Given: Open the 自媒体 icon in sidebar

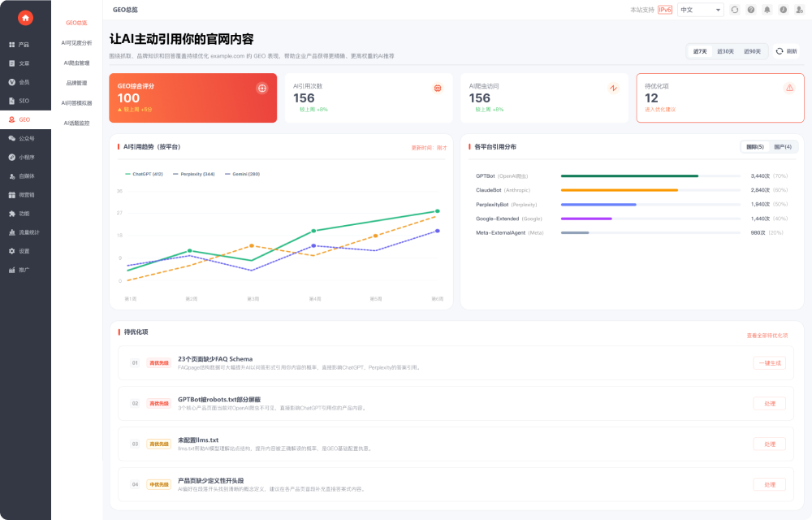Looking at the screenshot, I should point(12,176).
